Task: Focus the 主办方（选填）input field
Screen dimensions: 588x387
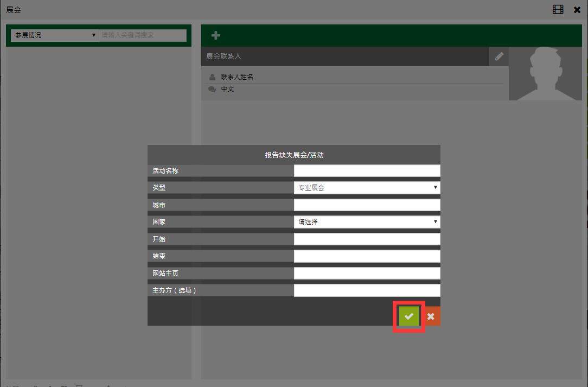Action: (367, 290)
